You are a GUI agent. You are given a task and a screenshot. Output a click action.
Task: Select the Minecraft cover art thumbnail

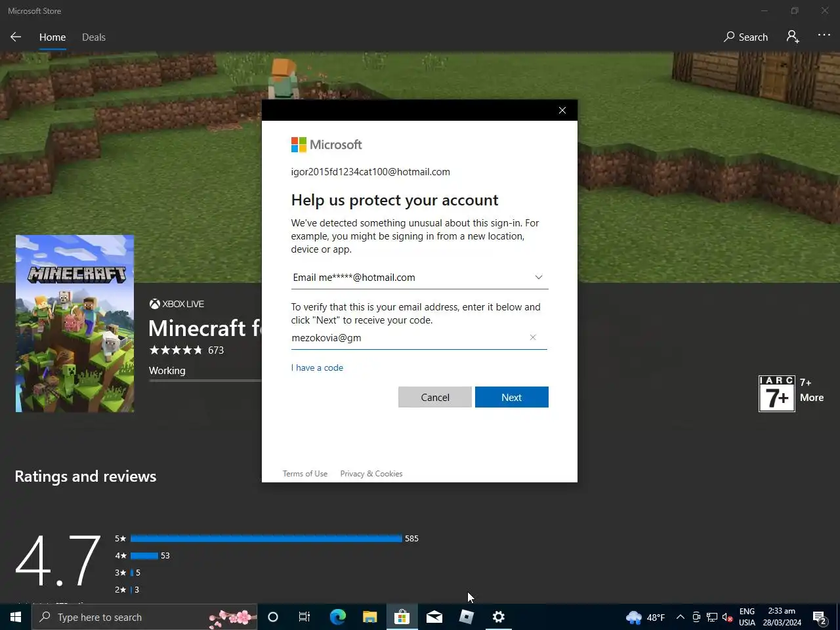click(x=75, y=324)
